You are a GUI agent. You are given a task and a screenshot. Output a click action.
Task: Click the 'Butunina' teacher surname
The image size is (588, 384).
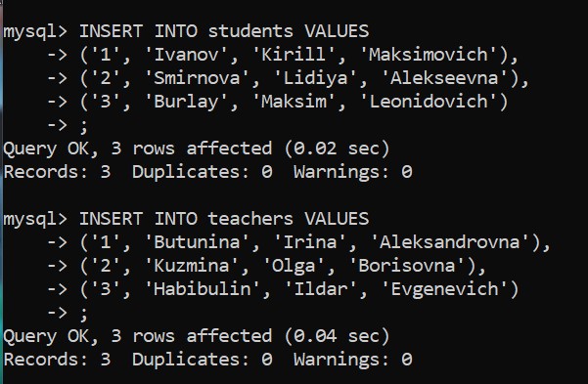coord(197,242)
